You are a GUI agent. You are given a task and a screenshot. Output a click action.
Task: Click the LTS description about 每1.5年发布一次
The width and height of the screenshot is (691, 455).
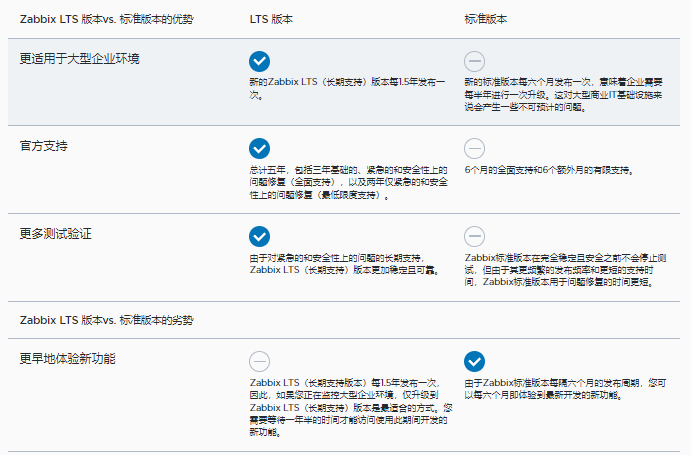[x=346, y=89]
